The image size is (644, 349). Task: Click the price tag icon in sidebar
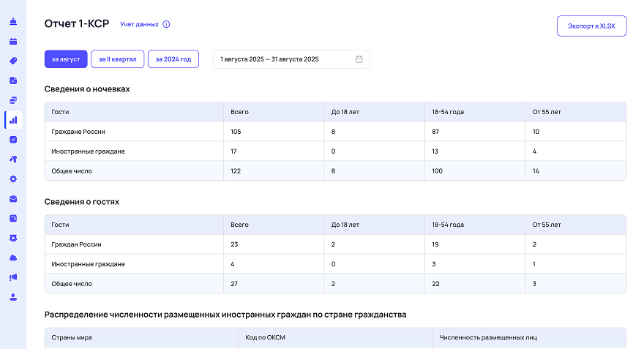point(13,61)
